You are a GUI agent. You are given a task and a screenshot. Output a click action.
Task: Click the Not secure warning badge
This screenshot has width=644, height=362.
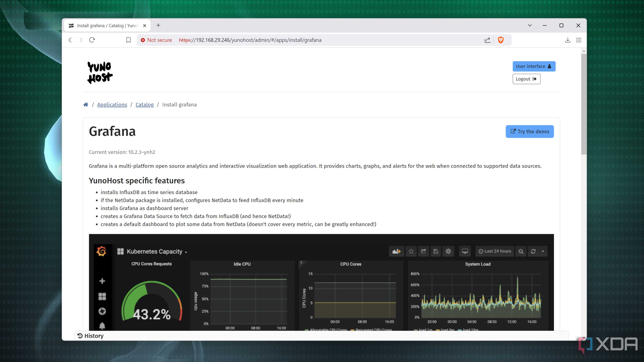point(156,40)
